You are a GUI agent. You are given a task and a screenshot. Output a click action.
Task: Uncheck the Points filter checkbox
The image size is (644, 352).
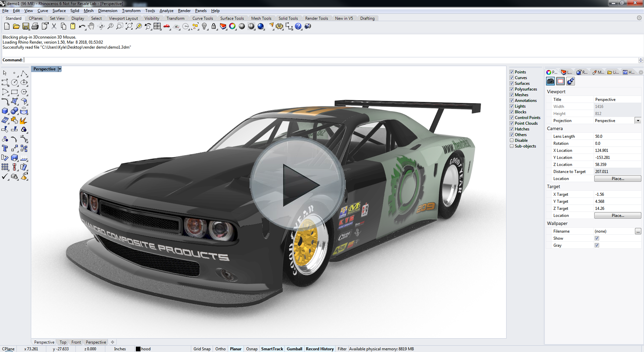[x=512, y=72]
